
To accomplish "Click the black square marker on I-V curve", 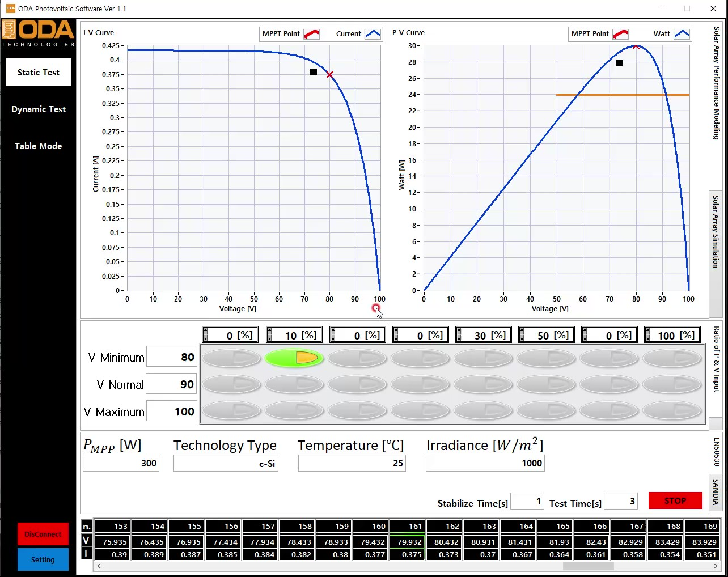I will pos(314,72).
